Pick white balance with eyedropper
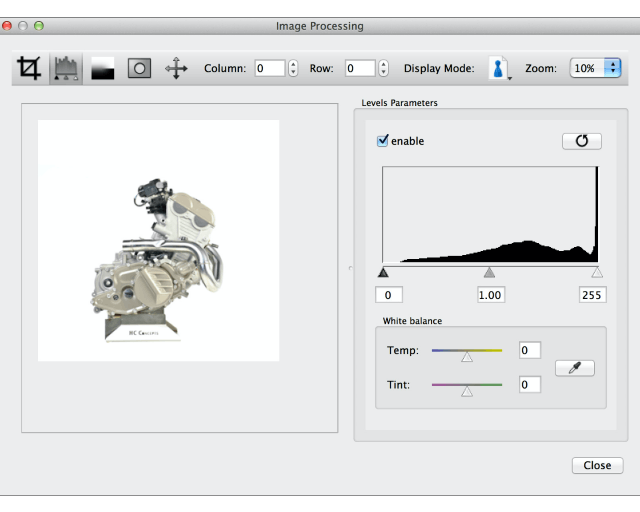The width and height of the screenshot is (640, 512). tap(574, 368)
